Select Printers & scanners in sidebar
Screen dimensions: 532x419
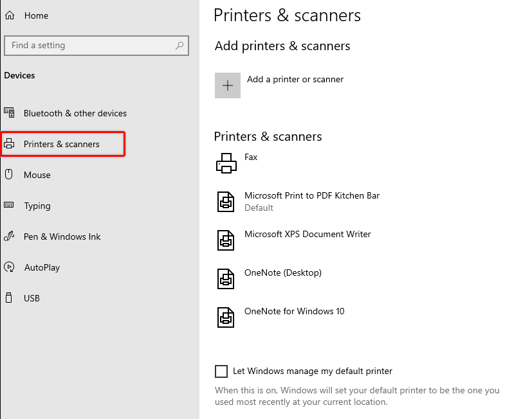coord(62,144)
